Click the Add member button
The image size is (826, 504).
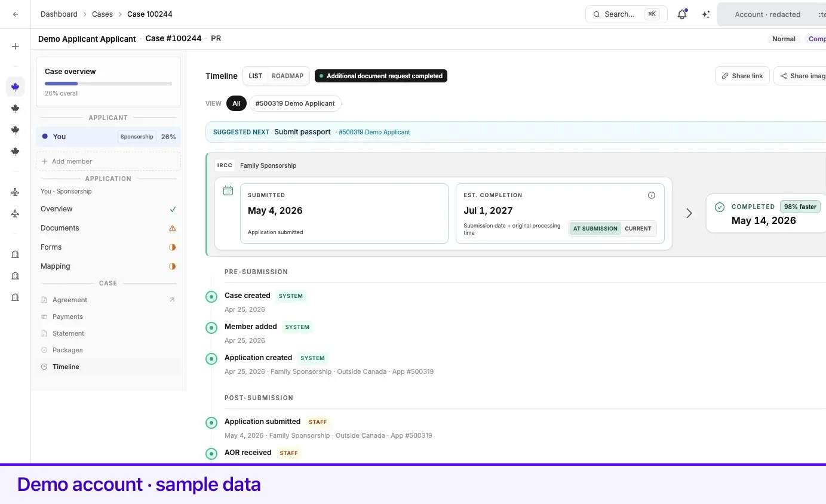pos(108,161)
